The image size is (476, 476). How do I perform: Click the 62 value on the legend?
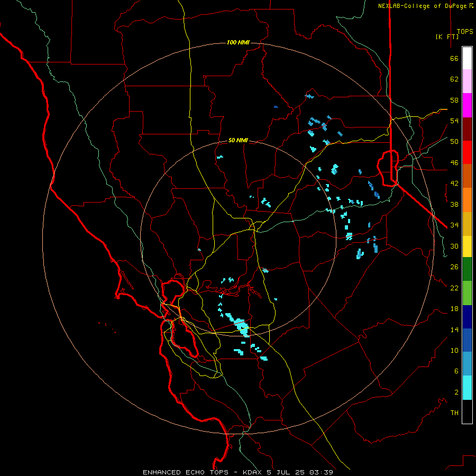[454, 79]
